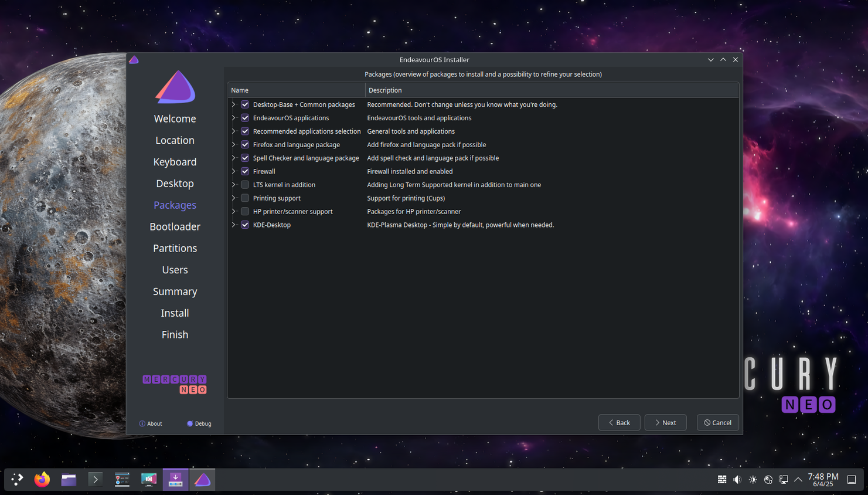The image size is (868, 495).
Task: Toggle Spell Checker and language package checkbox
Action: tap(245, 158)
